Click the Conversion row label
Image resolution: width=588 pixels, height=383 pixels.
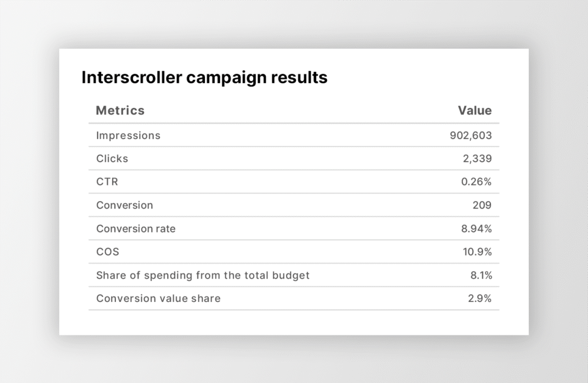point(125,205)
